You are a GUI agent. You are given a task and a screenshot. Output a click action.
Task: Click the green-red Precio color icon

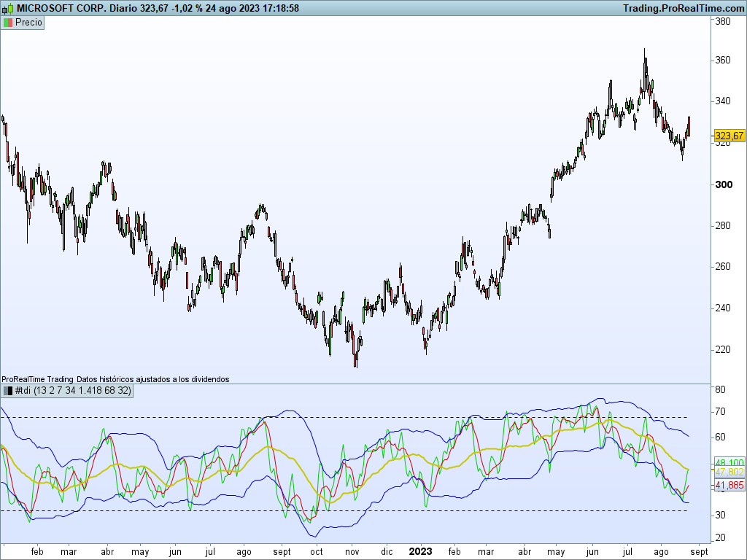pyautogui.click(x=7, y=23)
